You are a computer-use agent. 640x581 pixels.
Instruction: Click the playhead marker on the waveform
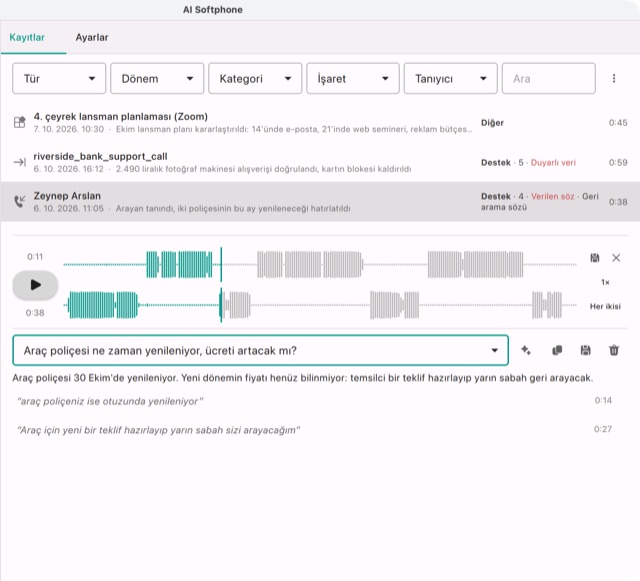221,285
